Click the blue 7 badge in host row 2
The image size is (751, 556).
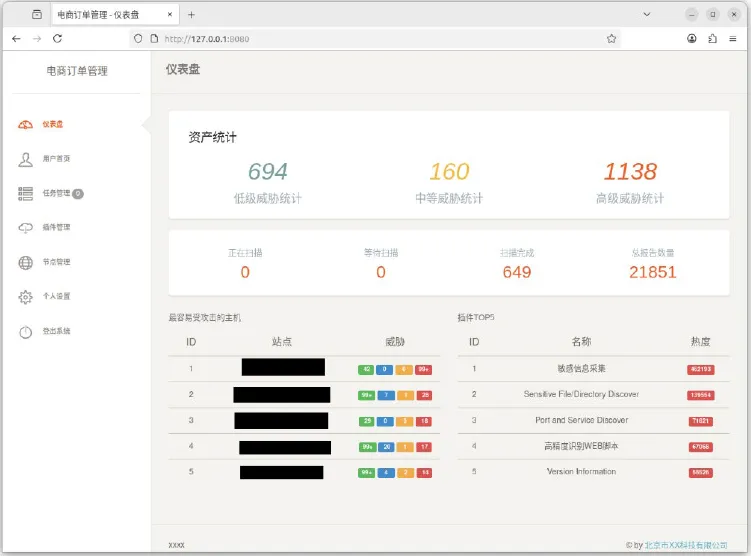click(x=386, y=395)
